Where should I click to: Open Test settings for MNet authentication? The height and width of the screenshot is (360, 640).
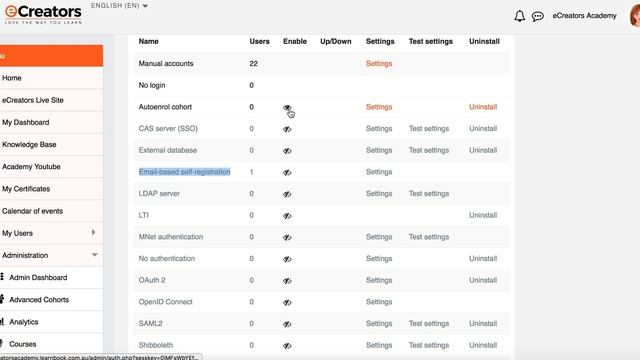click(x=429, y=237)
